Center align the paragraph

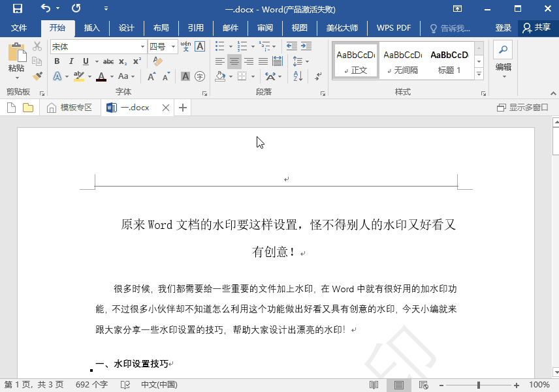[234, 61]
